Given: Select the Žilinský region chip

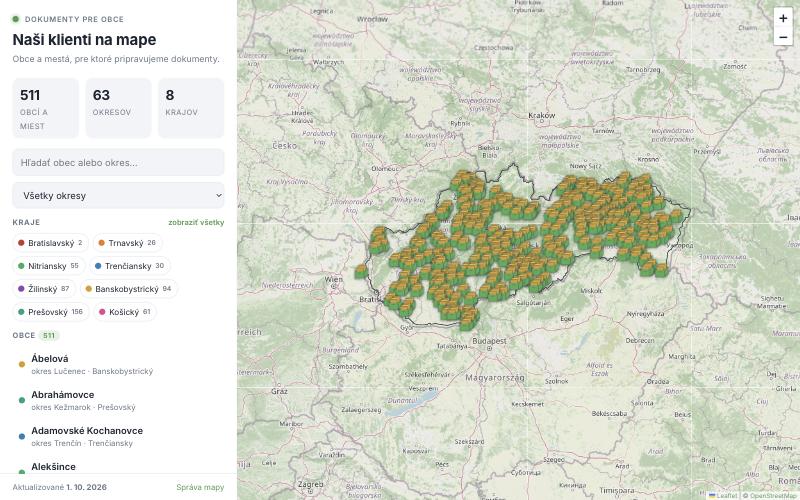Looking at the screenshot, I should [x=44, y=289].
